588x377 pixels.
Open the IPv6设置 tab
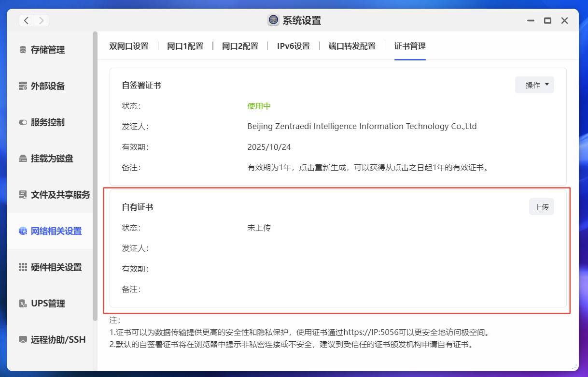(x=293, y=46)
